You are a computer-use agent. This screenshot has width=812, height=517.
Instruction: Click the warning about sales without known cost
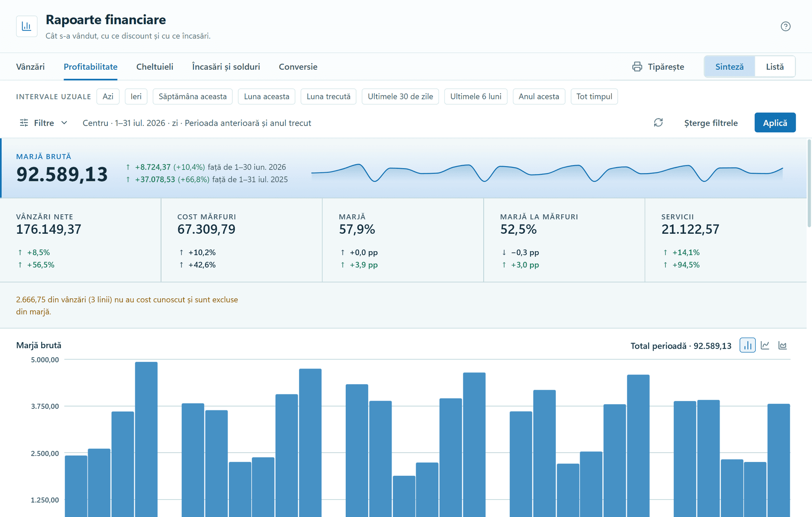[127, 305]
